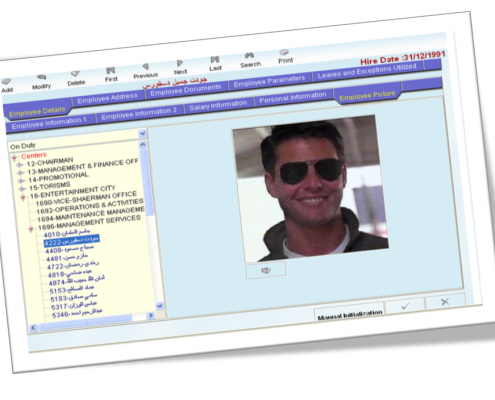495x400 pixels.
Task: Open the Salary Information tab
Action: (218, 106)
